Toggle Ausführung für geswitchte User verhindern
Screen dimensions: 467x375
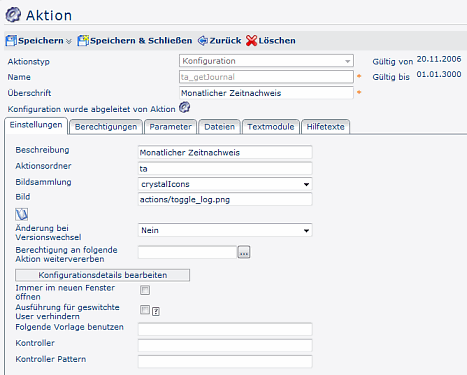coord(145,310)
